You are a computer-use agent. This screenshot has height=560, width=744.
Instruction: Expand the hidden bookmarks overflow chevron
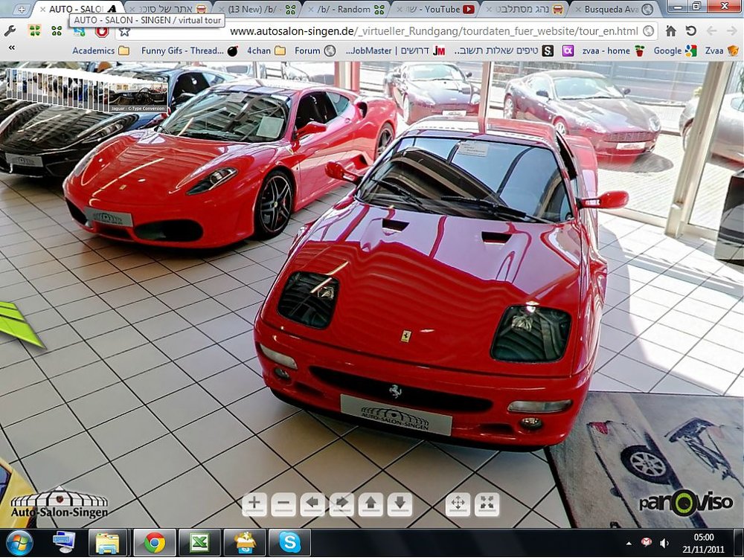tap(11, 48)
